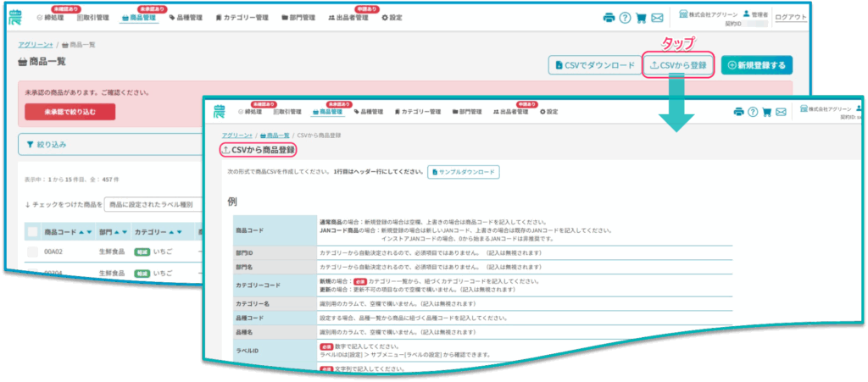Viewport: 868px width, 382px height.
Task: Click the printer icon in back window header
Action: 609,18
